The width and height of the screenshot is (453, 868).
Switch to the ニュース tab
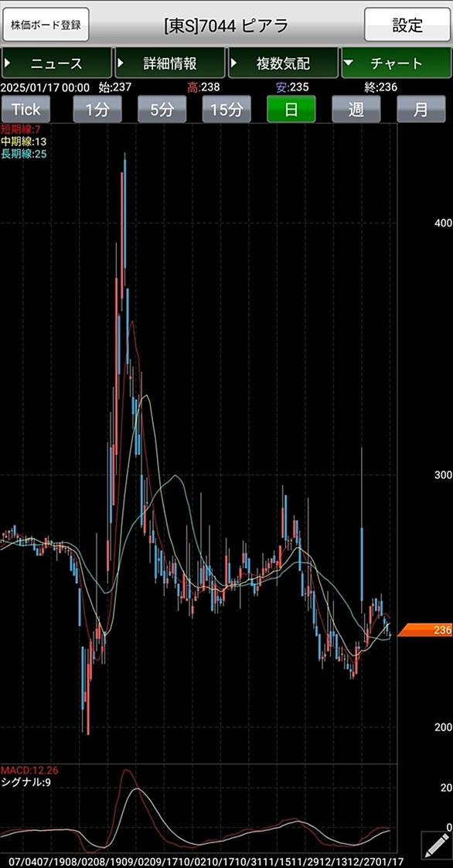56,63
